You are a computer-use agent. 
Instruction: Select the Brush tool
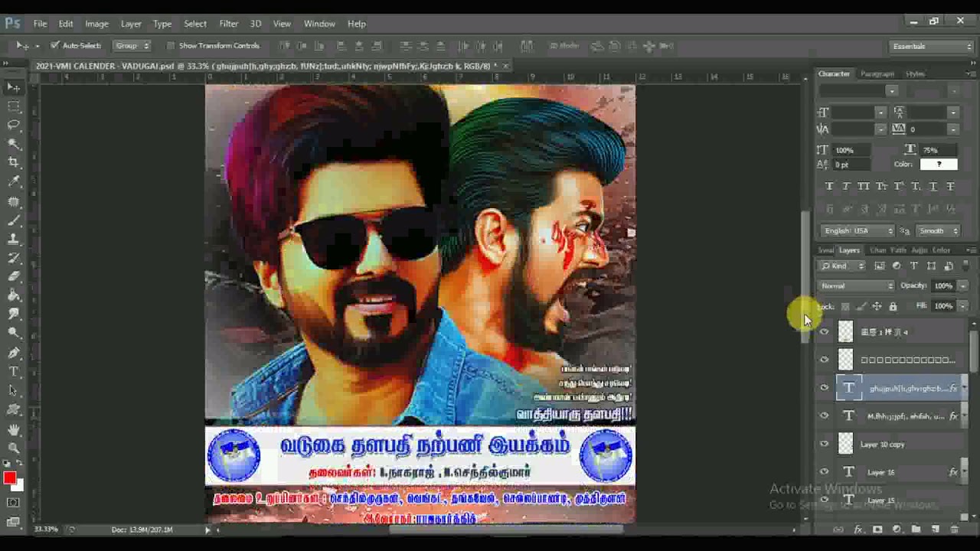pyautogui.click(x=14, y=220)
